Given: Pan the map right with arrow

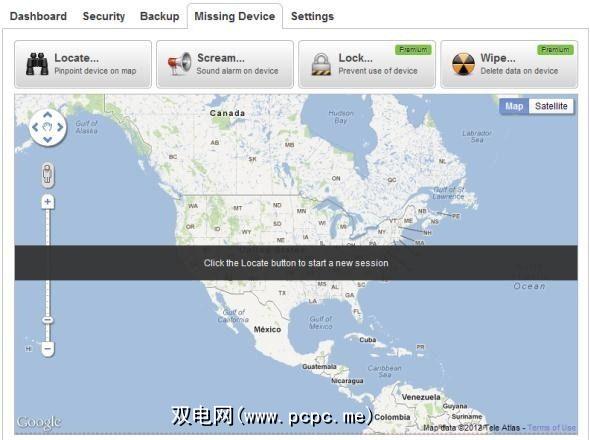Looking at the screenshot, I should pos(60,127).
